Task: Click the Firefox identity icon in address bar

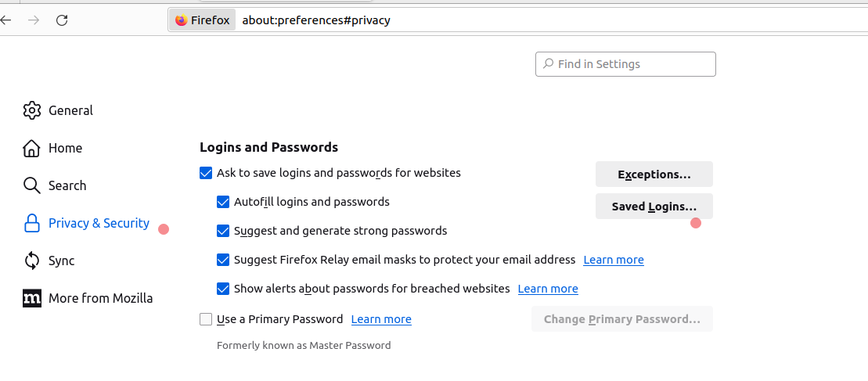Action: pos(182,20)
